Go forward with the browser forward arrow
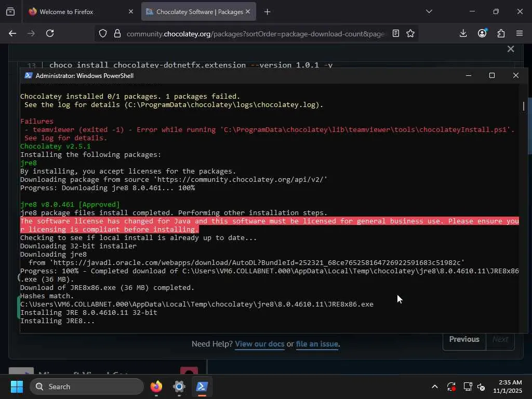The height and width of the screenshot is (399, 532). coord(31,33)
